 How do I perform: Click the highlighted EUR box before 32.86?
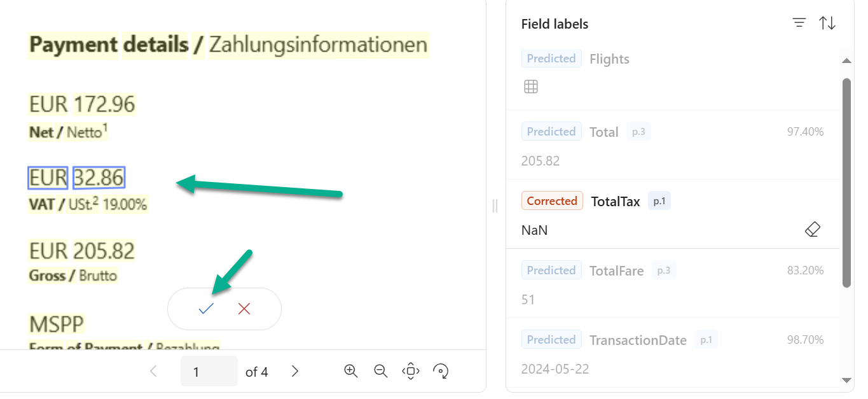[48, 178]
